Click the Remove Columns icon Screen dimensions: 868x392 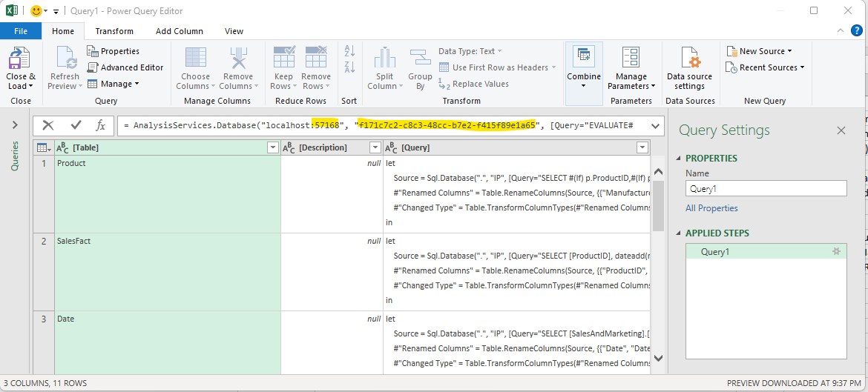238,58
